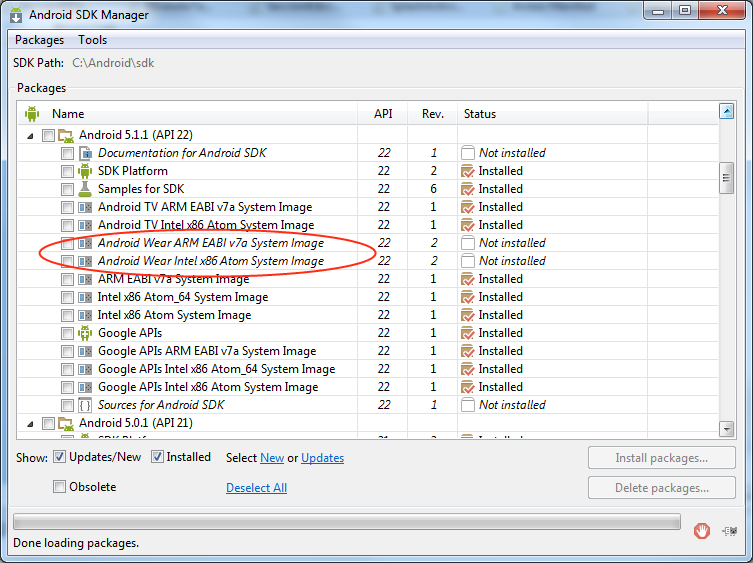Click the Android robot icon in table header
Screen dimensions: 753x563
[x=32, y=114]
